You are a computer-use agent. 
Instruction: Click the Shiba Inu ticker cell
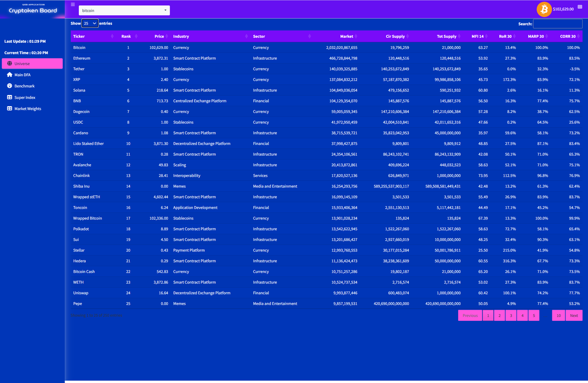tap(93, 186)
